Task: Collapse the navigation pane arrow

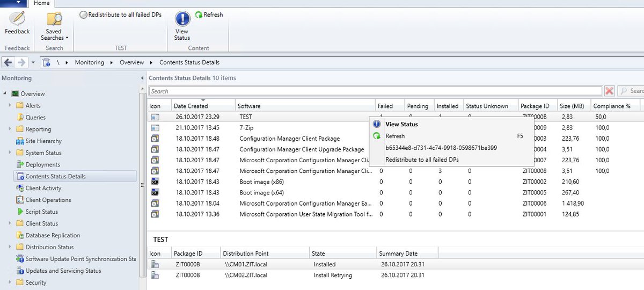Action: pyautogui.click(x=142, y=78)
